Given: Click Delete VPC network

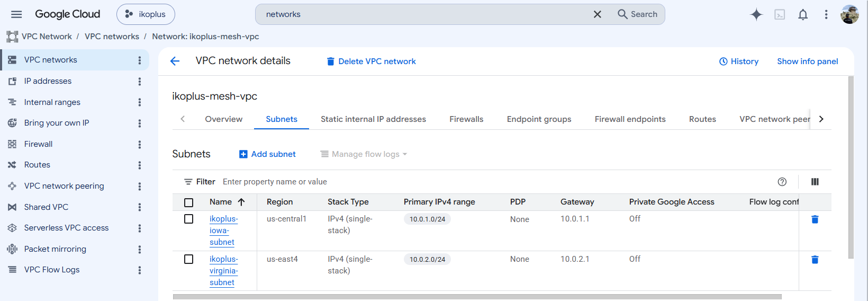Looking at the screenshot, I should click(371, 61).
